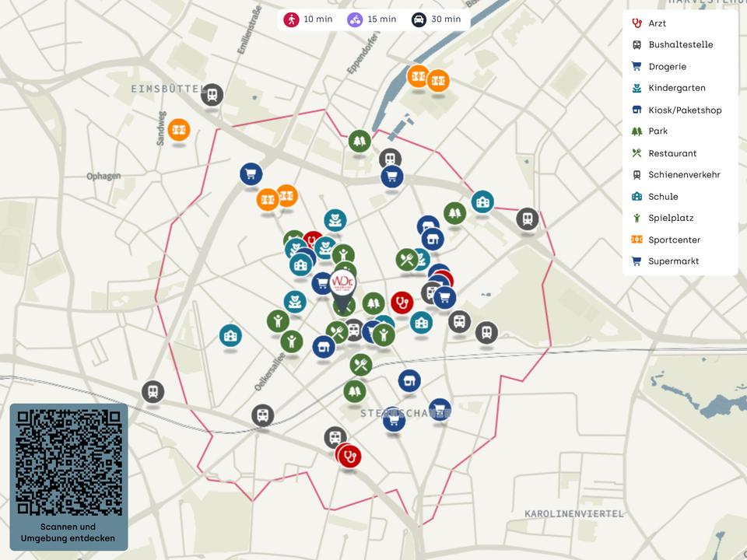Open the school marker on the northeast boundary

[x=482, y=201]
